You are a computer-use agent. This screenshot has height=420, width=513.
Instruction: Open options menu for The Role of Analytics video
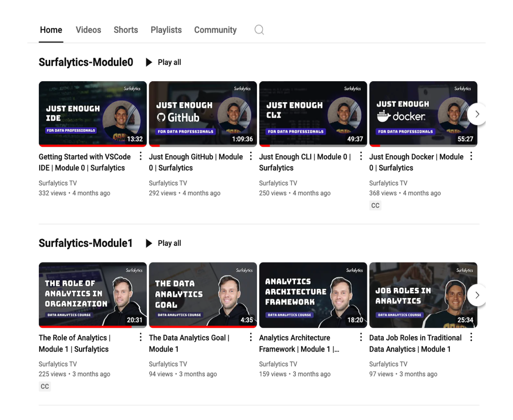(x=141, y=337)
